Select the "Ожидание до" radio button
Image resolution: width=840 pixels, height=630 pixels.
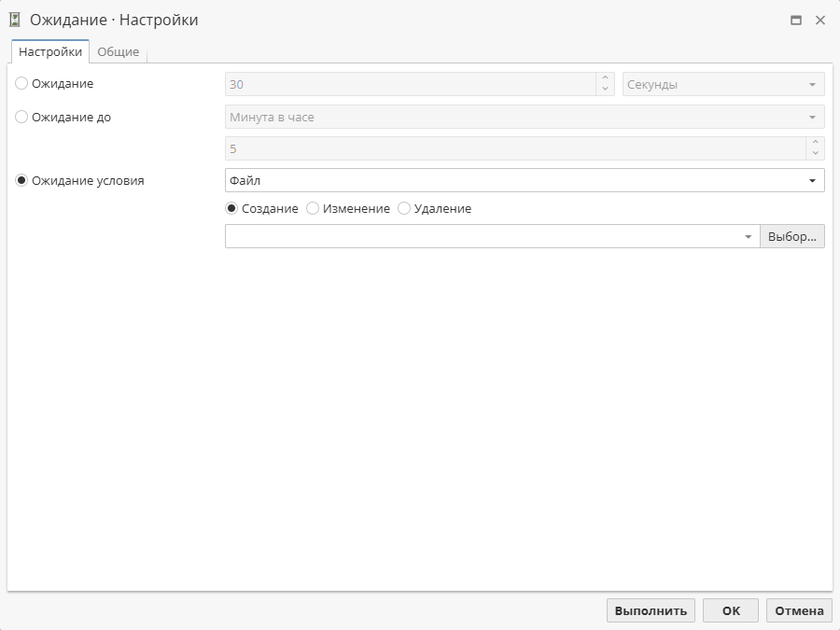(21, 117)
